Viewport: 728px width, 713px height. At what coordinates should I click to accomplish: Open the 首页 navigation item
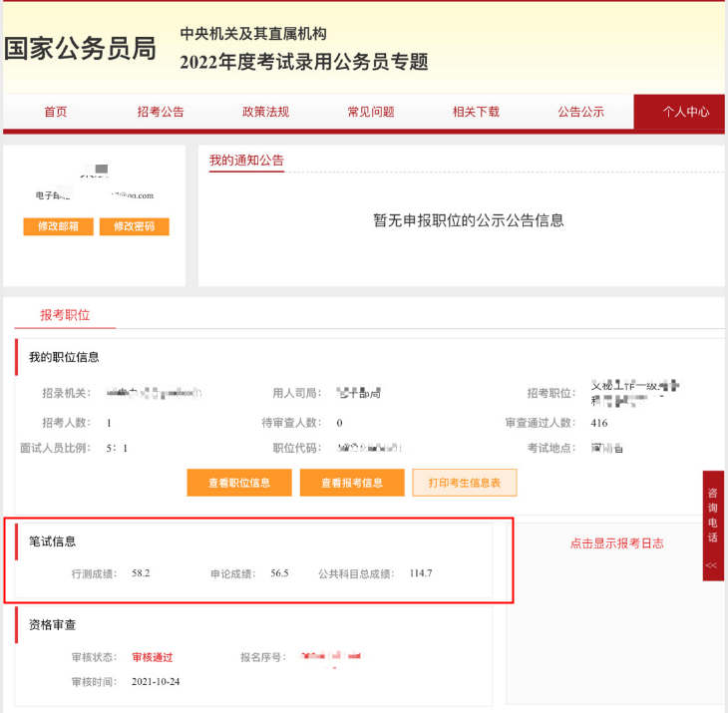[56, 112]
